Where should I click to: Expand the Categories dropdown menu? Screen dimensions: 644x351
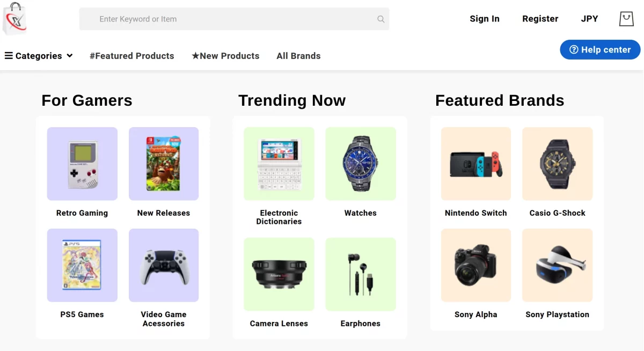[39, 56]
